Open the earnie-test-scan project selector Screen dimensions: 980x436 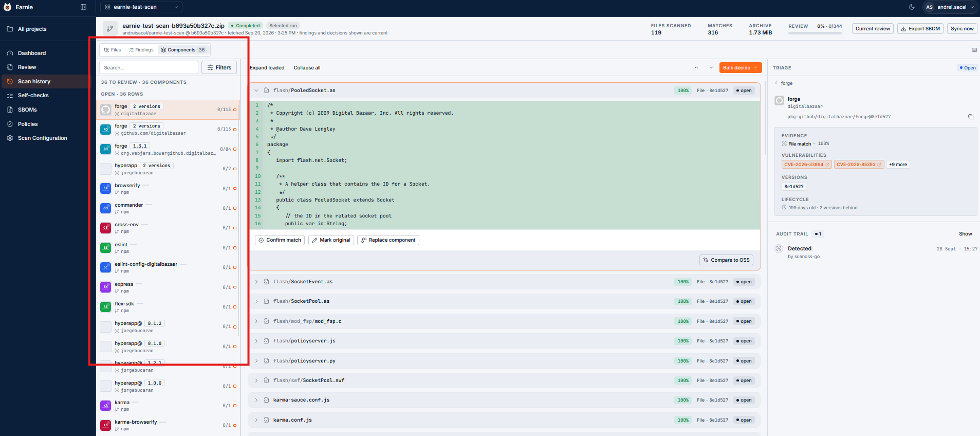[x=141, y=7]
